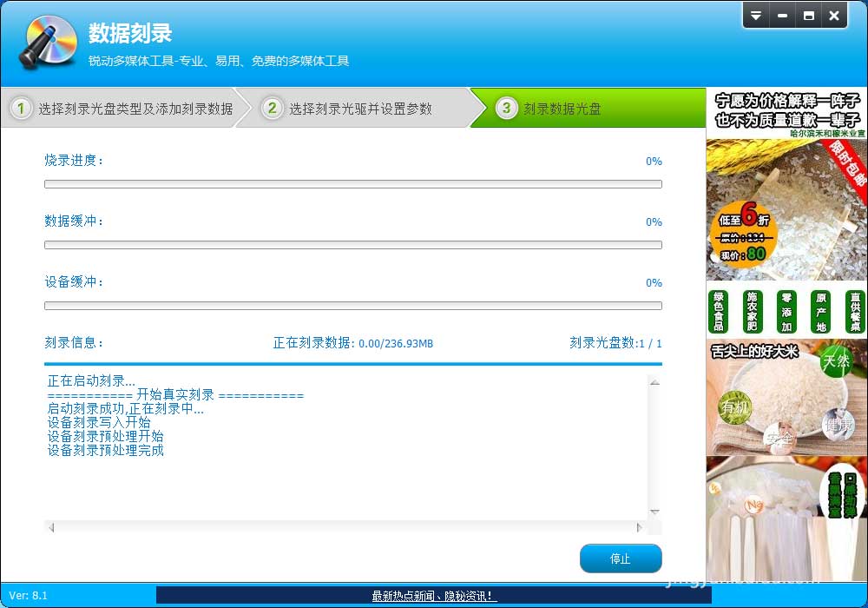Click the 绿色食品 green badge in the ad
868x608 pixels.
click(x=718, y=312)
